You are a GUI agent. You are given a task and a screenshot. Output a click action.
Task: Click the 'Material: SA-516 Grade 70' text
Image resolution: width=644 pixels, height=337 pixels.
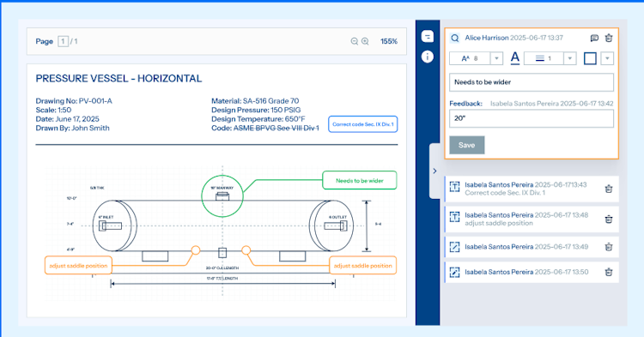tap(255, 101)
